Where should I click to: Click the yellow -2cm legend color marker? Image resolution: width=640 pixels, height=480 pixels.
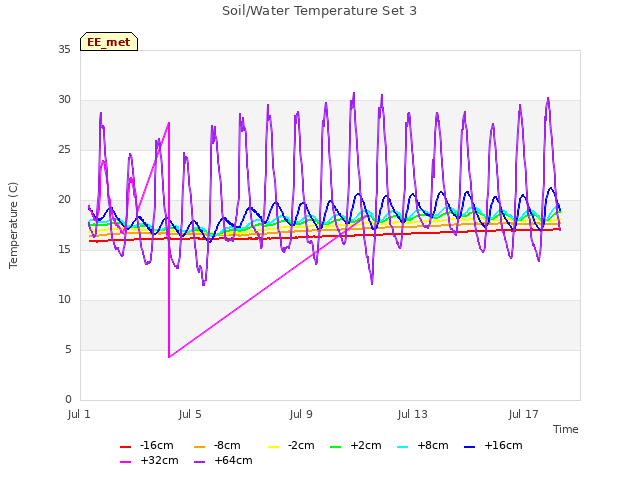[x=273, y=447]
